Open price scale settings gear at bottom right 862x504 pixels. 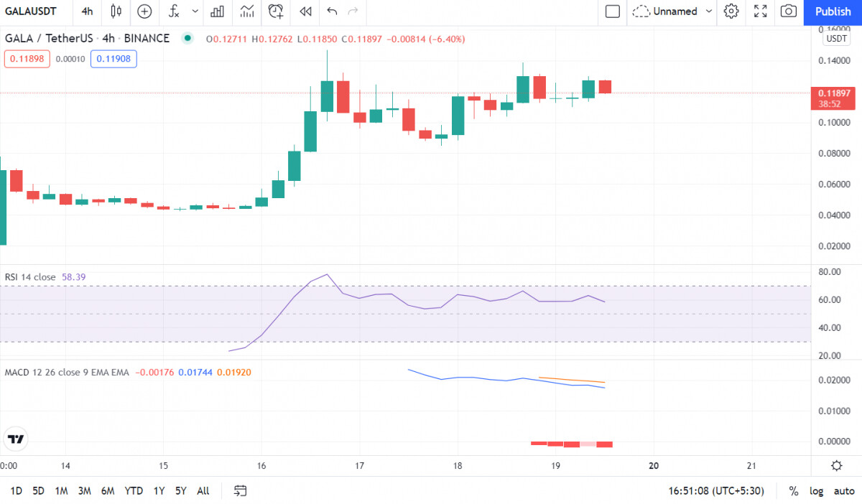[836, 465]
